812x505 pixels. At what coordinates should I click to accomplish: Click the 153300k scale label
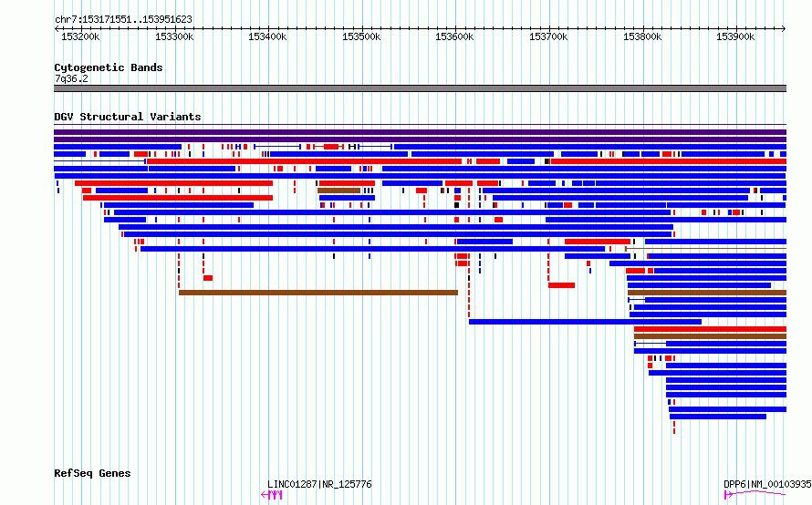[174, 37]
